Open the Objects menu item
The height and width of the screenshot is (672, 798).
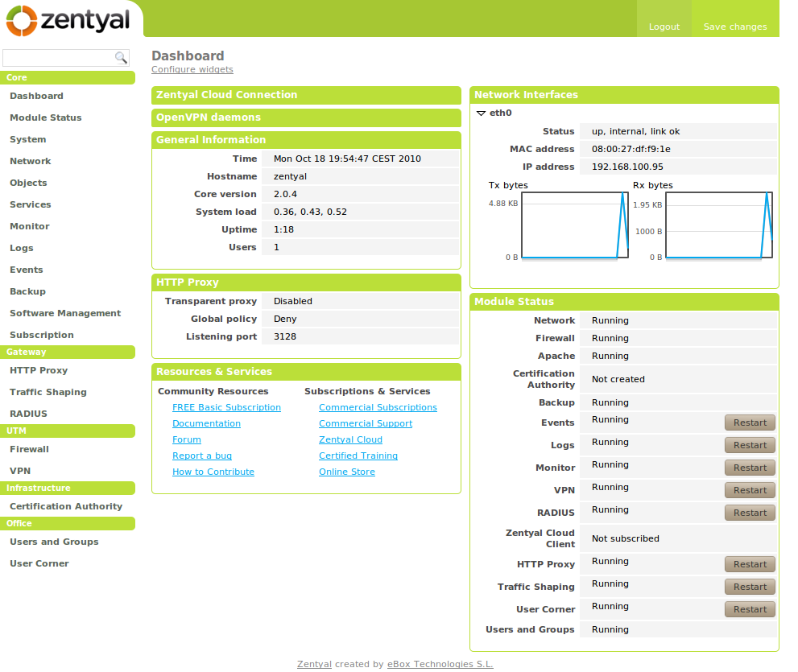tap(28, 183)
